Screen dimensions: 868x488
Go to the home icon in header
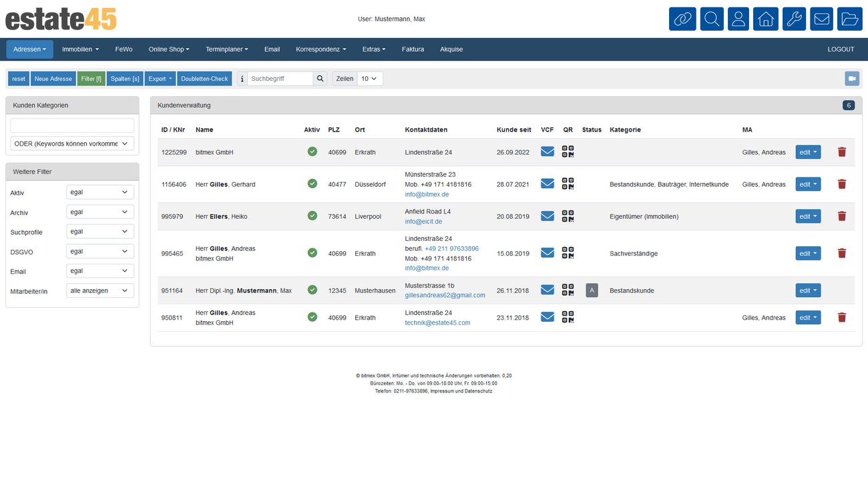point(766,19)
